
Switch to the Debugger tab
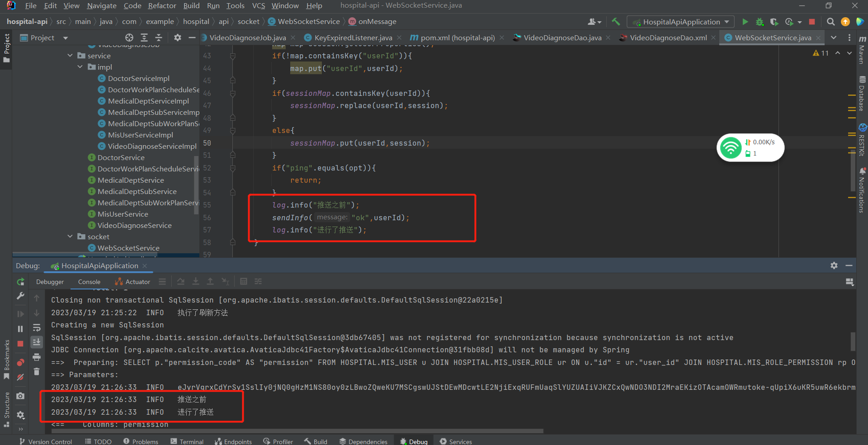(x=50, y=282)
